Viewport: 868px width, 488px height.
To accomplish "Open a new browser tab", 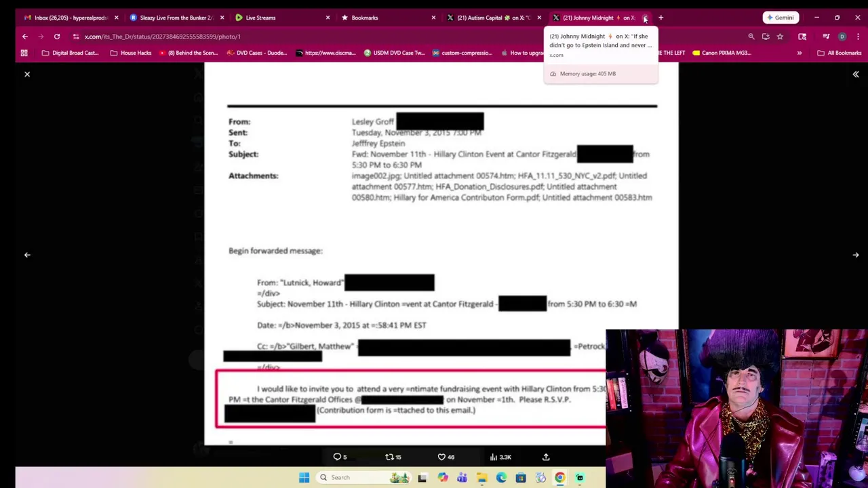I will tap(661, 18).
